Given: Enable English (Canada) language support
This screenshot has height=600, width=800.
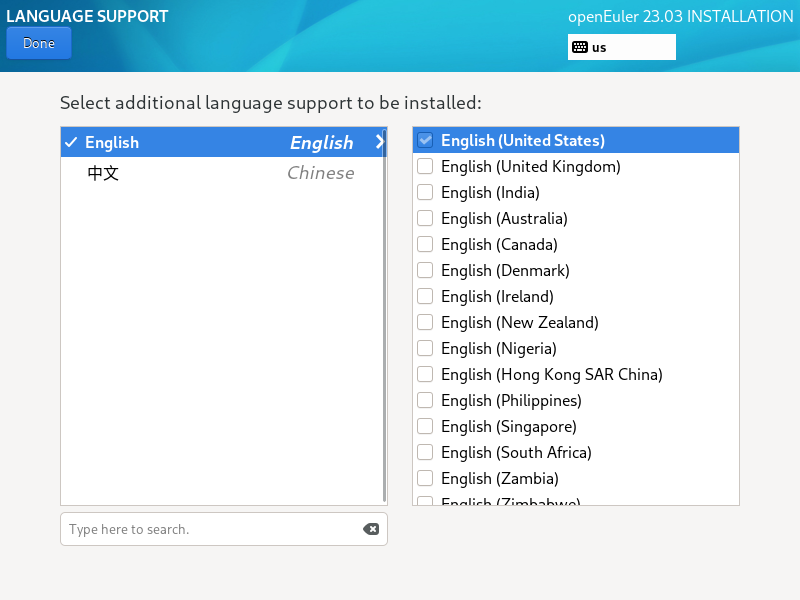Looking at the screenshot, I should point(425,245).
